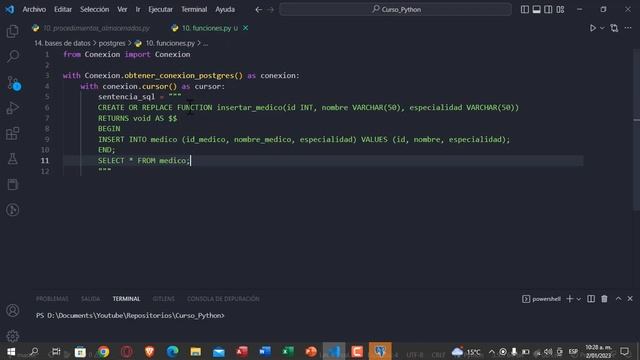Open pgAdmin elephant icon in taskbar

[x=380, y=351]
